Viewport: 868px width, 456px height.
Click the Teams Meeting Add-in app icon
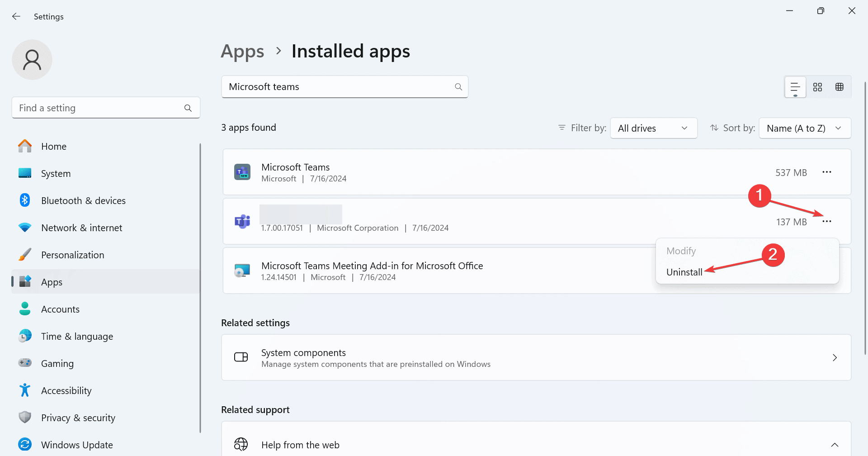242,271
